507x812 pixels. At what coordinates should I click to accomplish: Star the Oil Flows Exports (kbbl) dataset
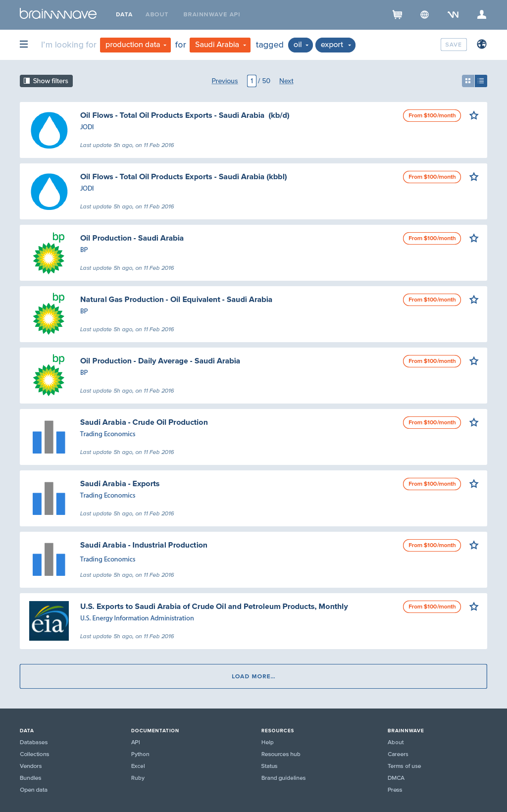[x=474, y=177]
